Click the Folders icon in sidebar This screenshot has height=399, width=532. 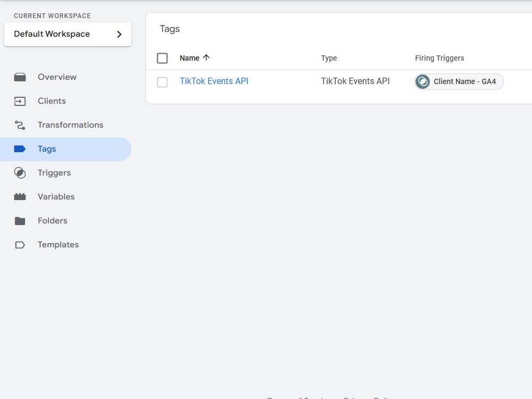click(20, 221)
